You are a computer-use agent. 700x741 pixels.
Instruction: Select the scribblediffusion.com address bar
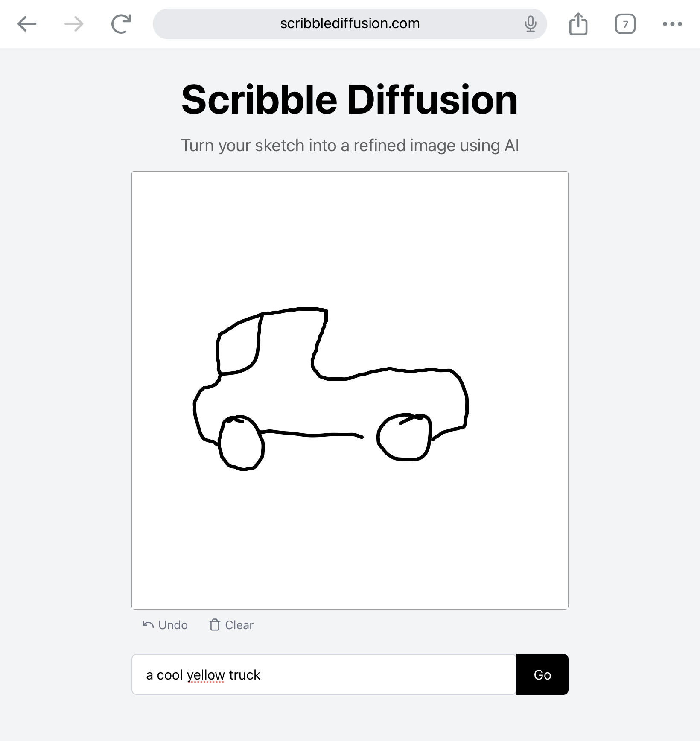click(350, 24)
